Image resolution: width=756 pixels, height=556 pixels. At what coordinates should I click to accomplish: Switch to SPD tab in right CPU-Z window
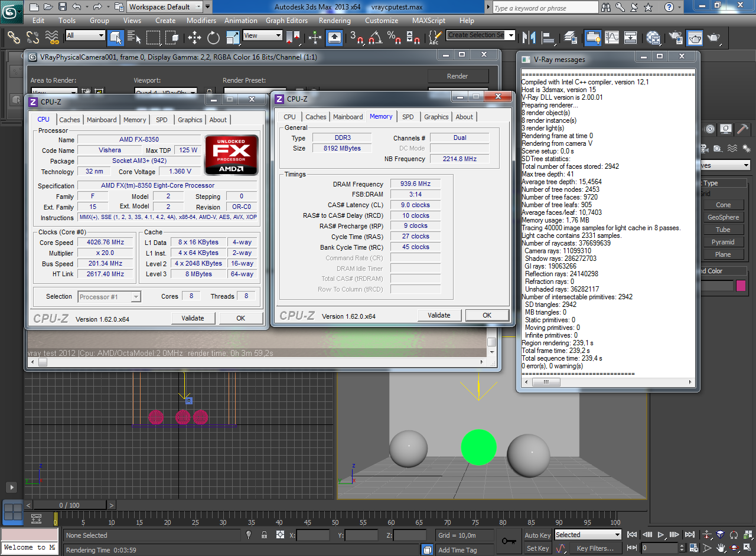coord(408,117)
